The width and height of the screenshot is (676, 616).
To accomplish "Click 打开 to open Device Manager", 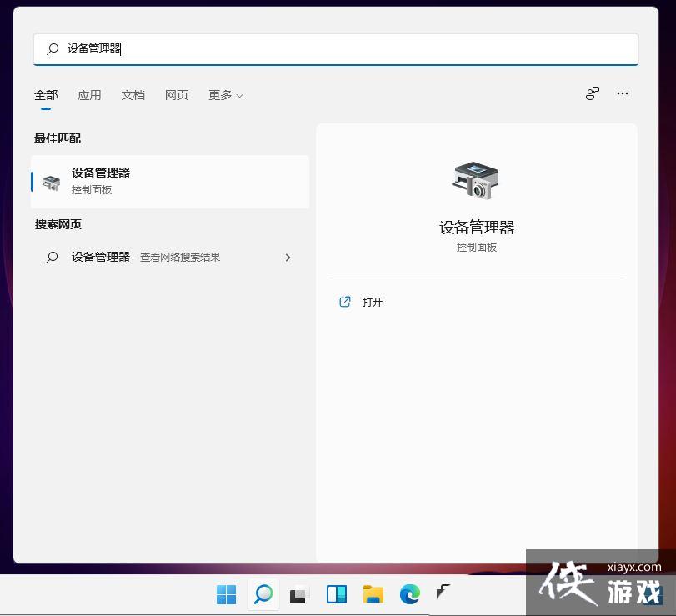I will 367,302.
